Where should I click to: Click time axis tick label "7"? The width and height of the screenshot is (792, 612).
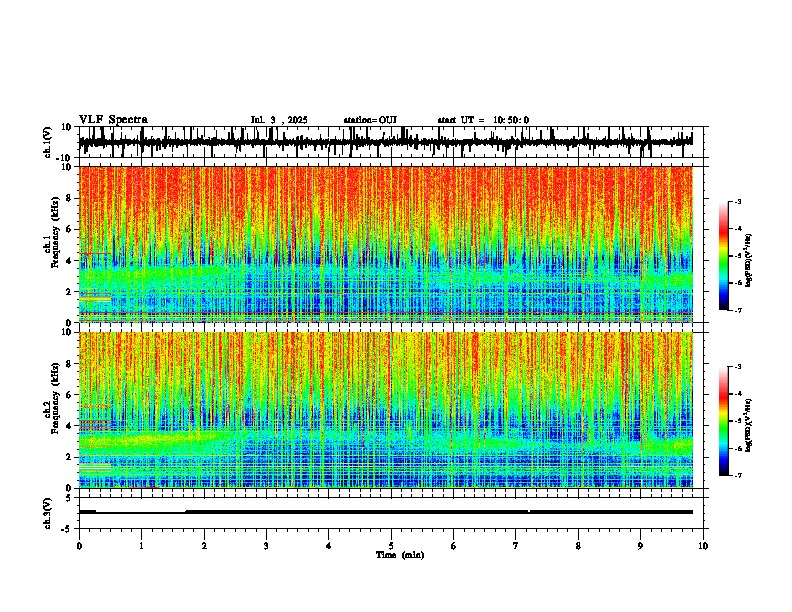[516, 546]
